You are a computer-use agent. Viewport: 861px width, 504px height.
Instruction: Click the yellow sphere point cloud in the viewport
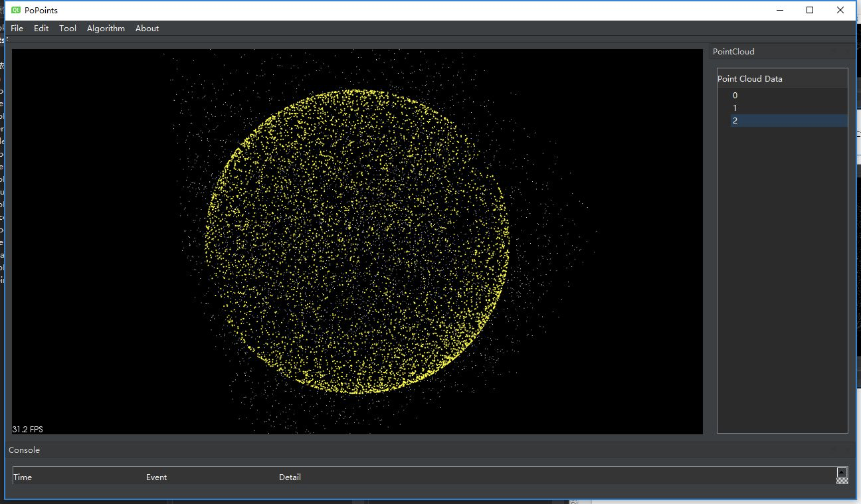click(358, 242)
